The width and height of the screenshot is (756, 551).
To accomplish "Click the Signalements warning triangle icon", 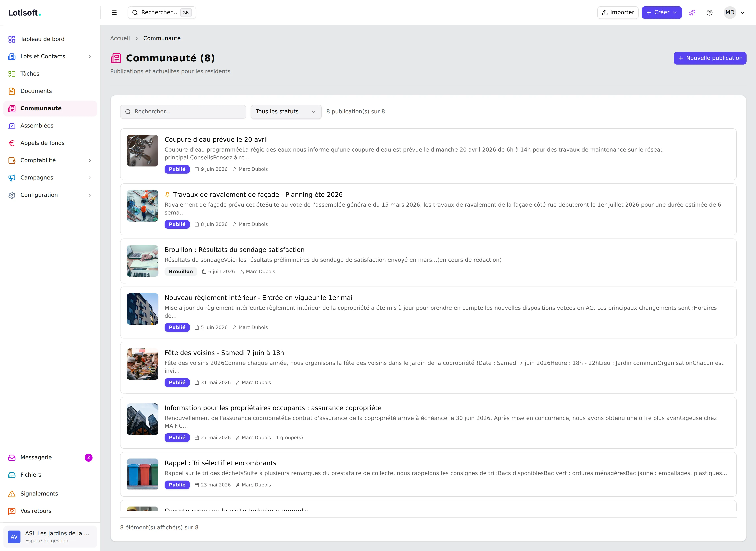I will coord(12,494).
